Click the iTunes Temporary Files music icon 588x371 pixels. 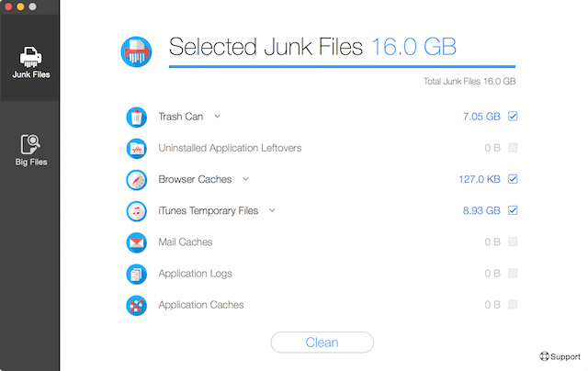(137, 211)
